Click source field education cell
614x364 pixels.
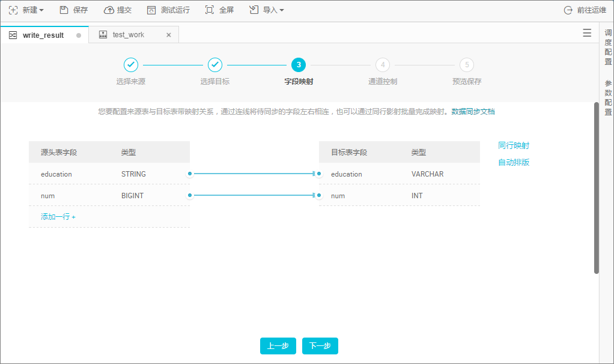[56, 174]
